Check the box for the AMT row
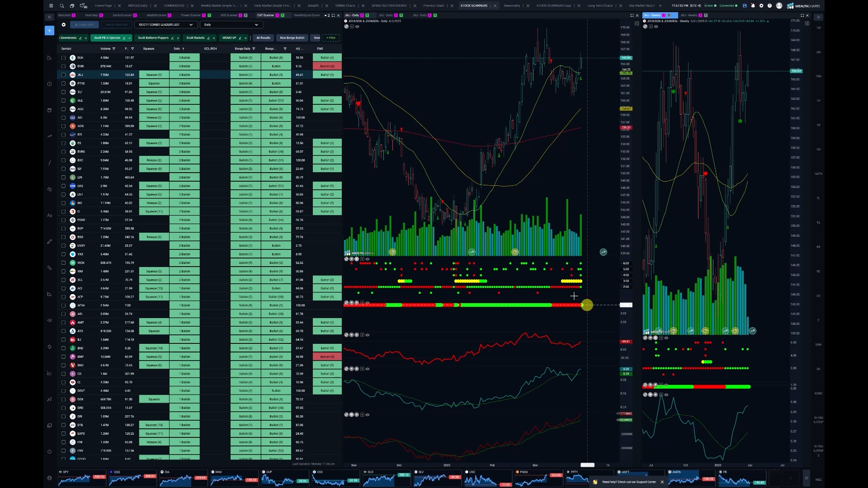The image size is (868, 488). [63, 323]
